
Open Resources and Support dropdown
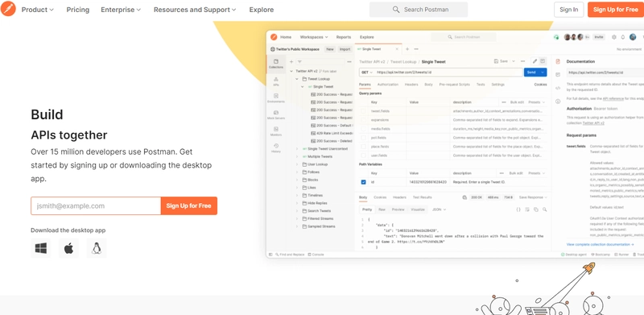(x=195, y=10)
